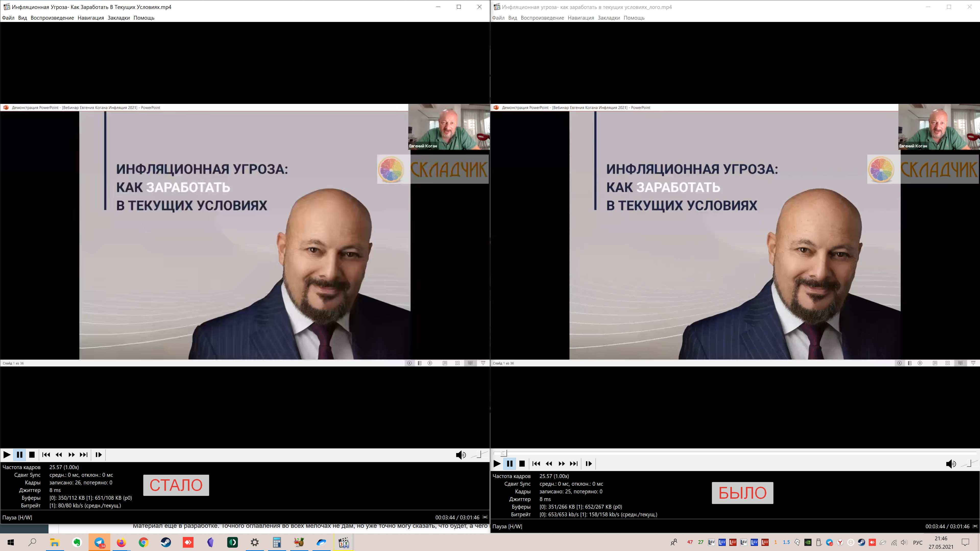Click the РУС language indicator in tray
The image size is (980, 551).
click(x=918, y=542)
